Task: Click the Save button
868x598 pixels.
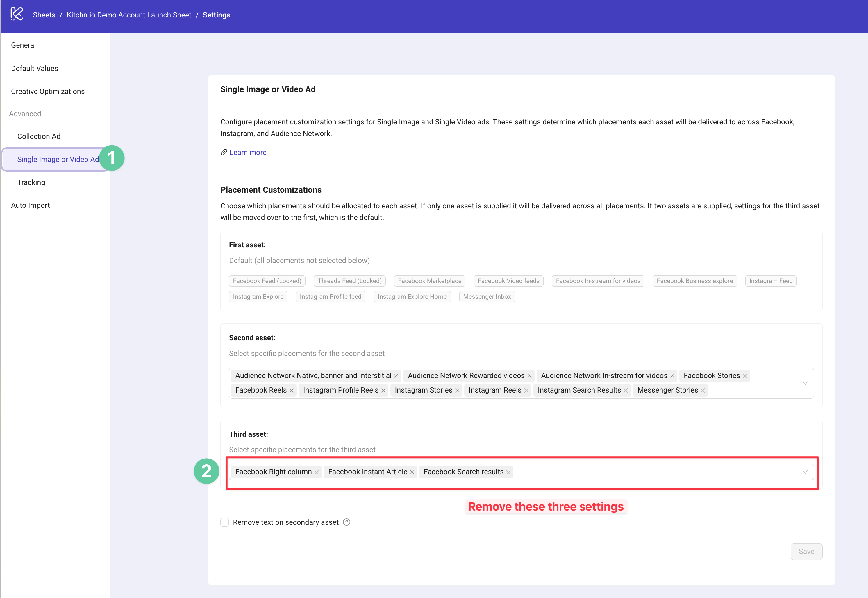Action: tap(806, 551)
